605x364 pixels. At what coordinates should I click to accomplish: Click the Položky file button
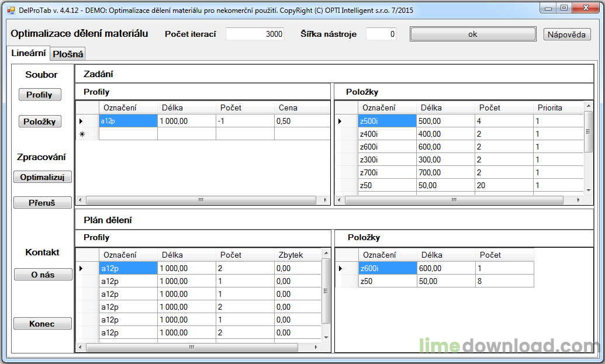(39, 122)
